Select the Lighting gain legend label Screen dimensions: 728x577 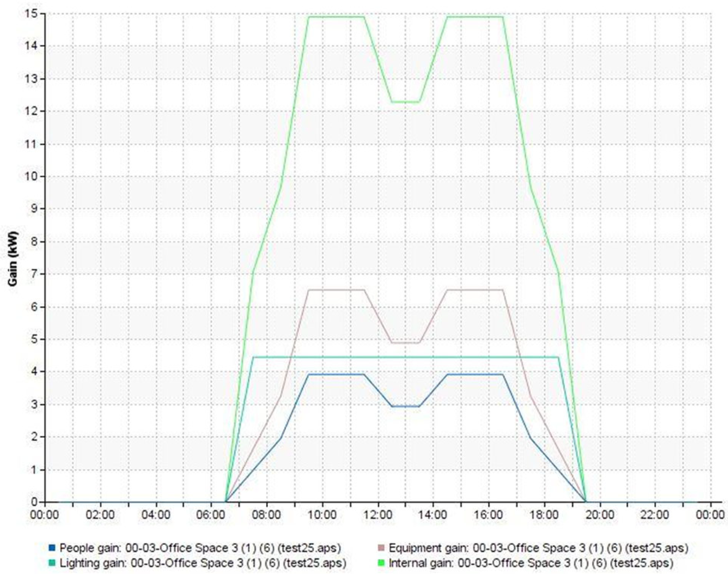tap(203, 563)
